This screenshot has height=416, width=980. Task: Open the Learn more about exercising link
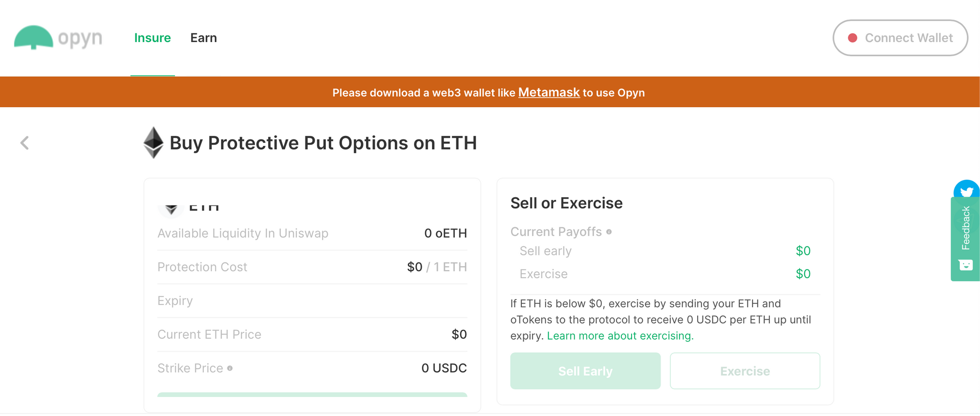click(620, 336)
